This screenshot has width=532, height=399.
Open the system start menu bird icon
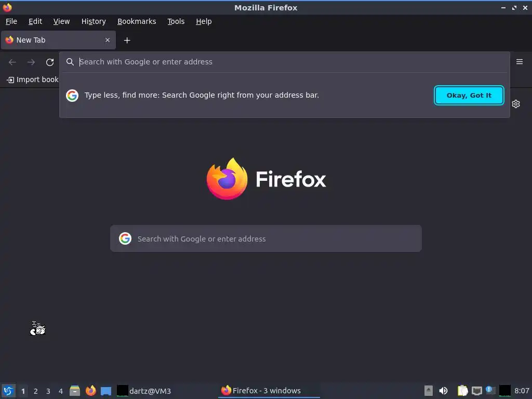[x=8, y=391]
